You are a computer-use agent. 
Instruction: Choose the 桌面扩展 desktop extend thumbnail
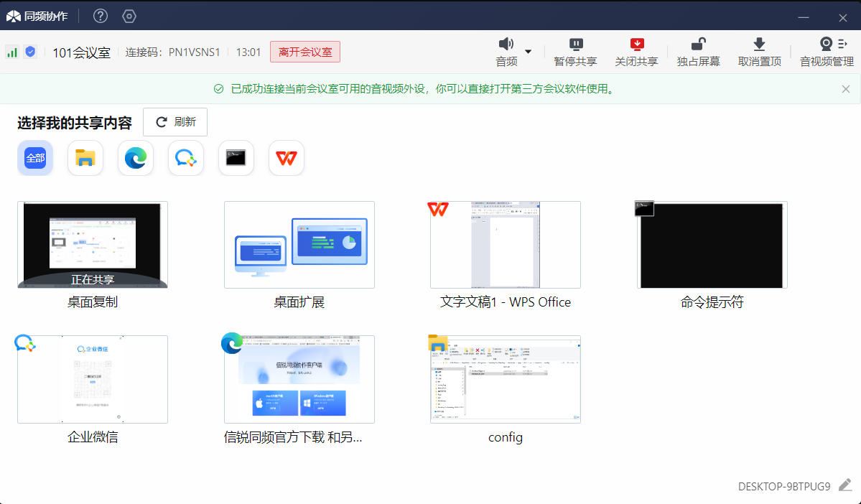pyautogui.click(x=299, y=245)
